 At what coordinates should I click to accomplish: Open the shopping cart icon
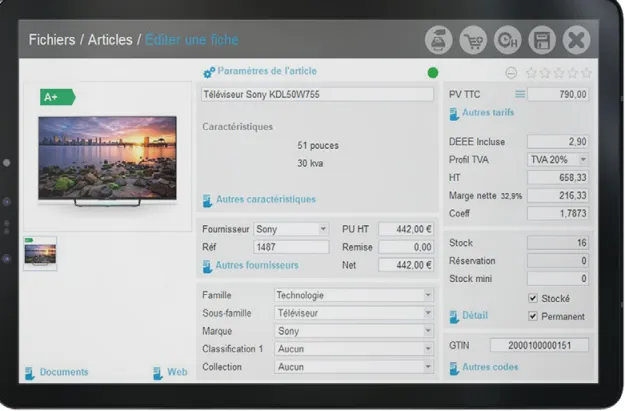[x=473, y=40]
